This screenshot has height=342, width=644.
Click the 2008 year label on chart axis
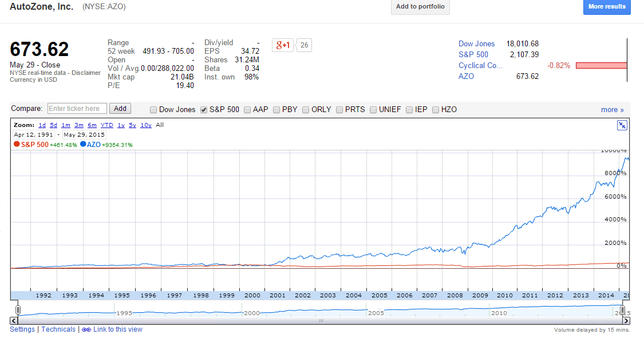(x=455, y=295)
